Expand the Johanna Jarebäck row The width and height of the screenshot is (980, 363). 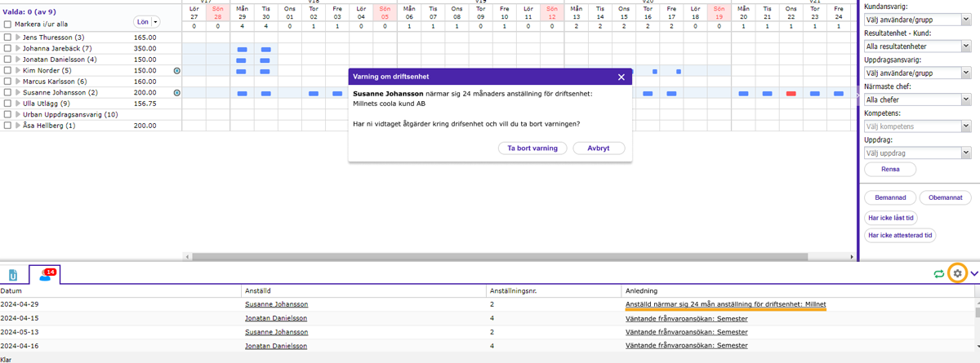(x=18, y=49)
